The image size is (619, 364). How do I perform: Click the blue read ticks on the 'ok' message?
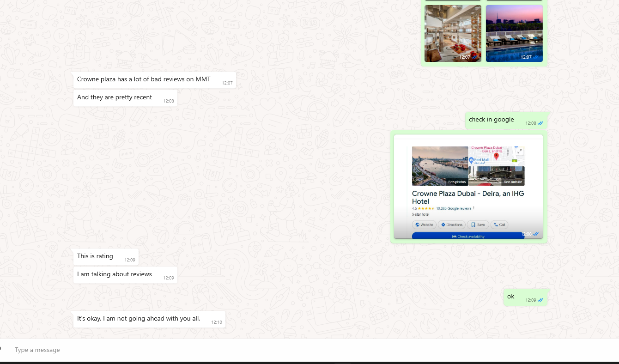tap(540, 300)
